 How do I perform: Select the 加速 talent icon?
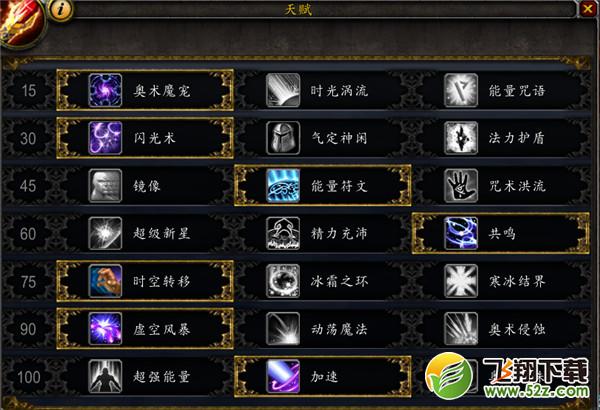tap(283, 376)
